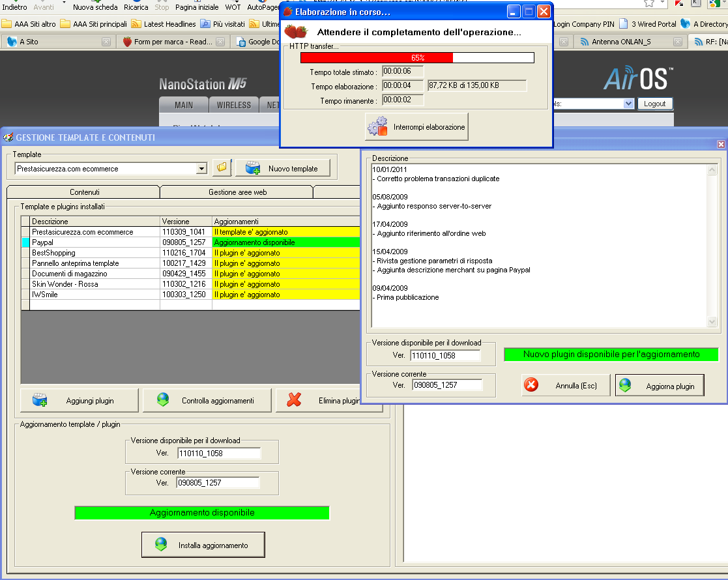Click the folder icon next to Template dropdown
The height and width of the screenshot is (580, 728).
(222, 167)
